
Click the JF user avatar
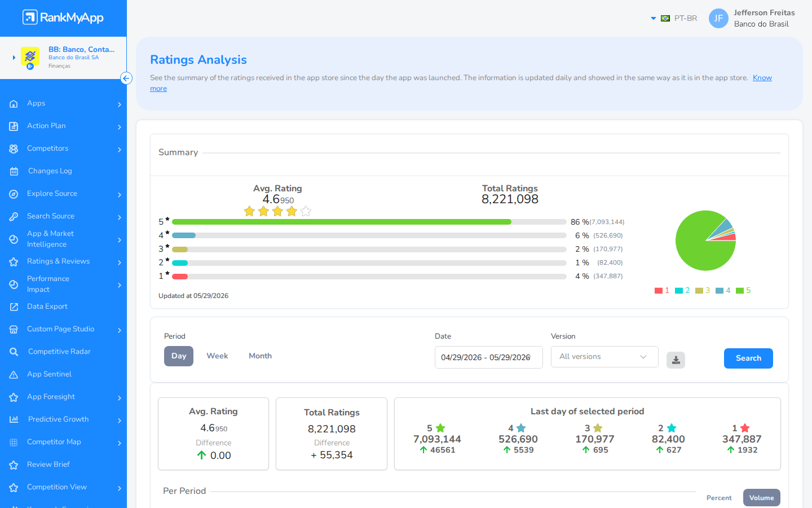pyautogui.click(x=718, y=18)
